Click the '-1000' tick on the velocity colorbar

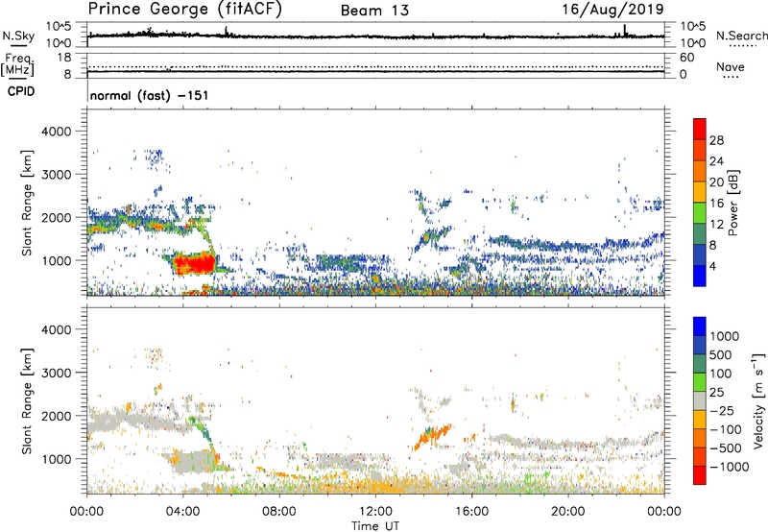pos(730,467)
